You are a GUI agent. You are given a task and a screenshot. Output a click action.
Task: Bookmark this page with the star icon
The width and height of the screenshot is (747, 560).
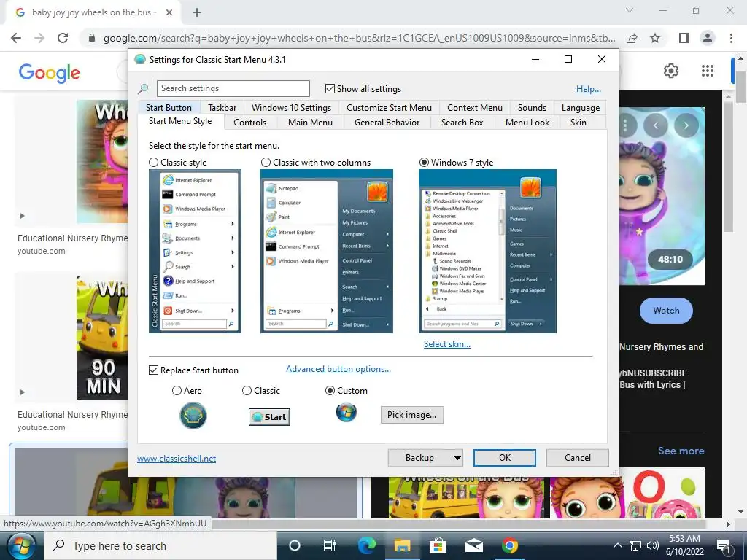click(655, 38)
